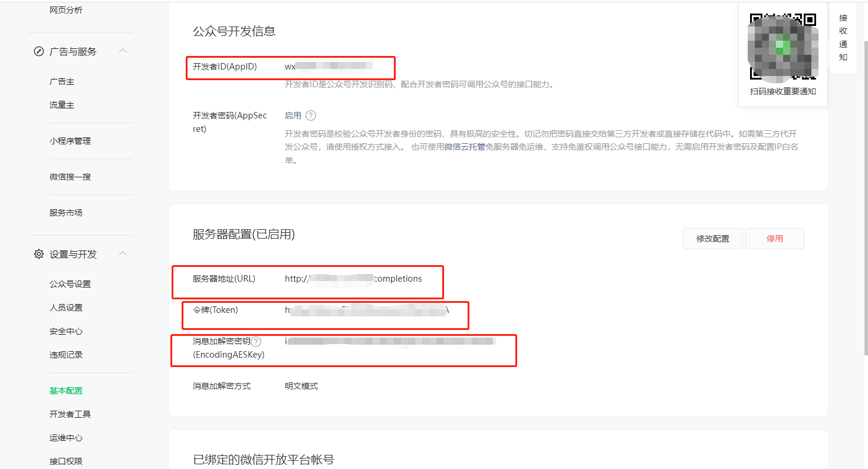This screenshot has width=868, height=469.
Task: Go to 小程序管理 page
Action: point(70,141)
